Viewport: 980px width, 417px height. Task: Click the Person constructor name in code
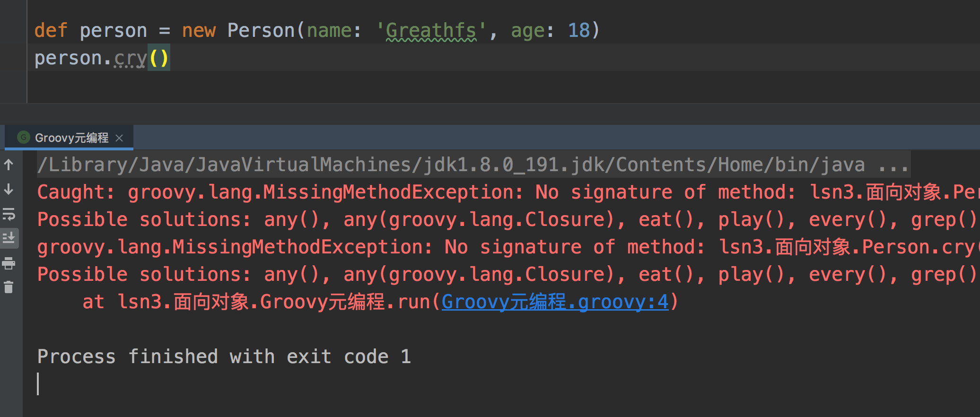click(261, 31)
